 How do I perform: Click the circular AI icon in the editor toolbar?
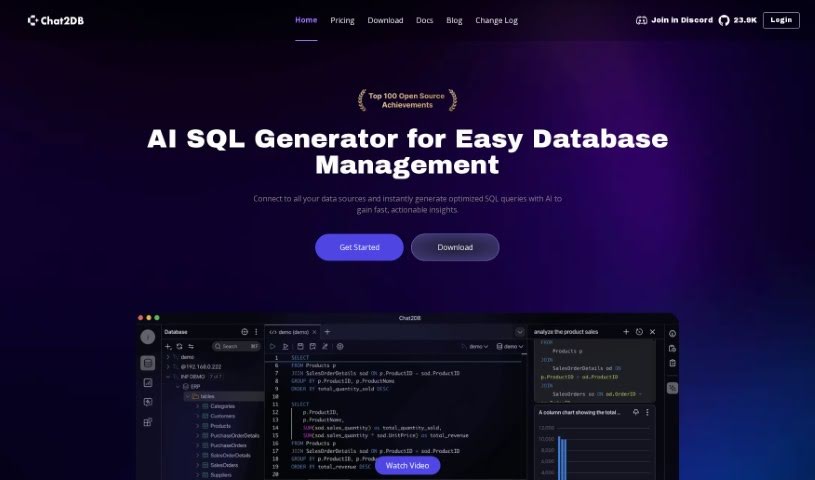(x=340, y=346)
